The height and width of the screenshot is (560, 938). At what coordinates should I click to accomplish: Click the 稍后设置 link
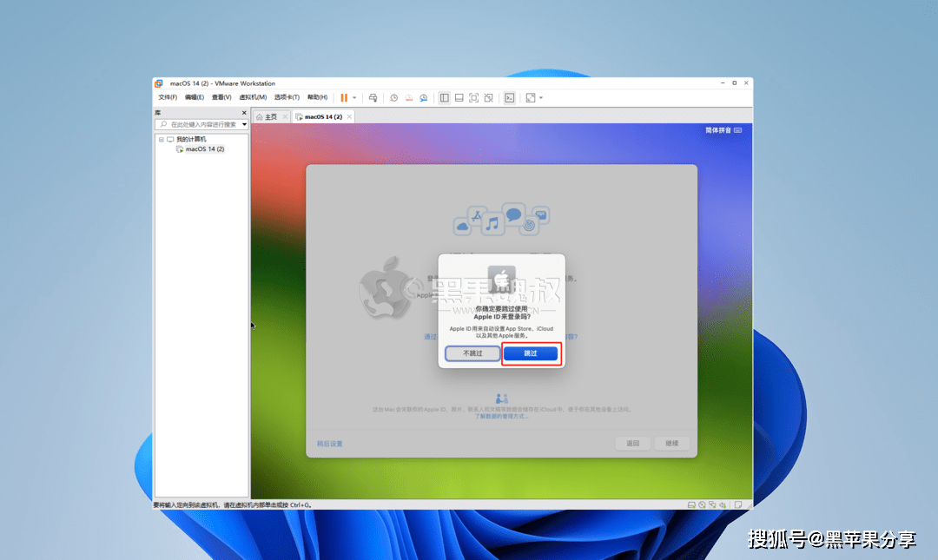(x=330, y=444)
